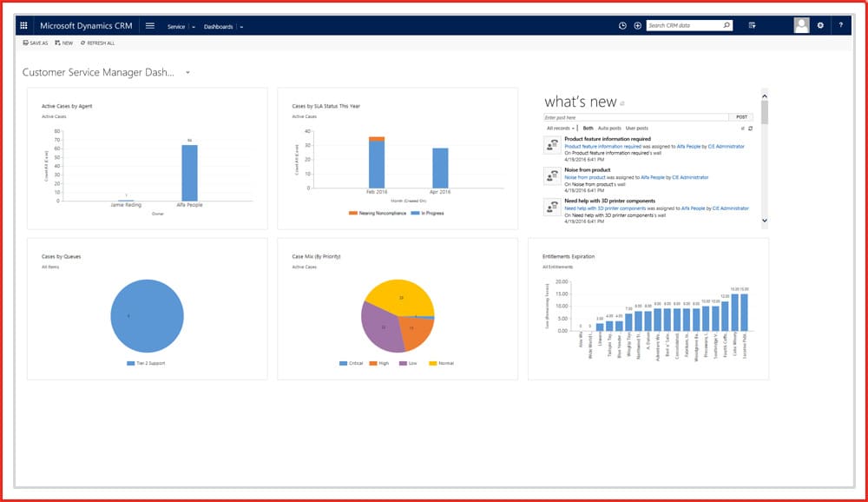Click the Enter post here field
868x502 pixels.
coord(635,116)
